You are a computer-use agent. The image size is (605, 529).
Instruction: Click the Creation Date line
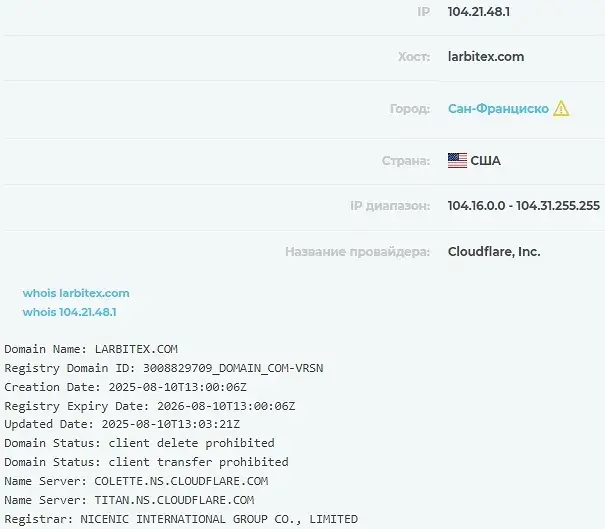pyautogui.click(x=125, y=387)
